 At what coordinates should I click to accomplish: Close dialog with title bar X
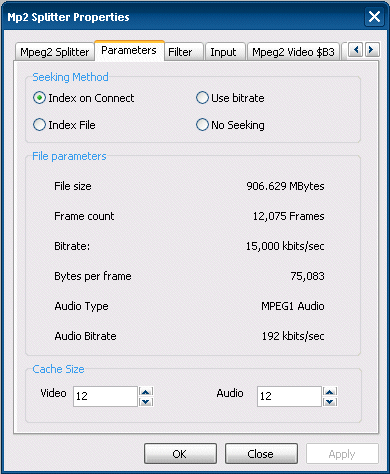pos(374,16)
